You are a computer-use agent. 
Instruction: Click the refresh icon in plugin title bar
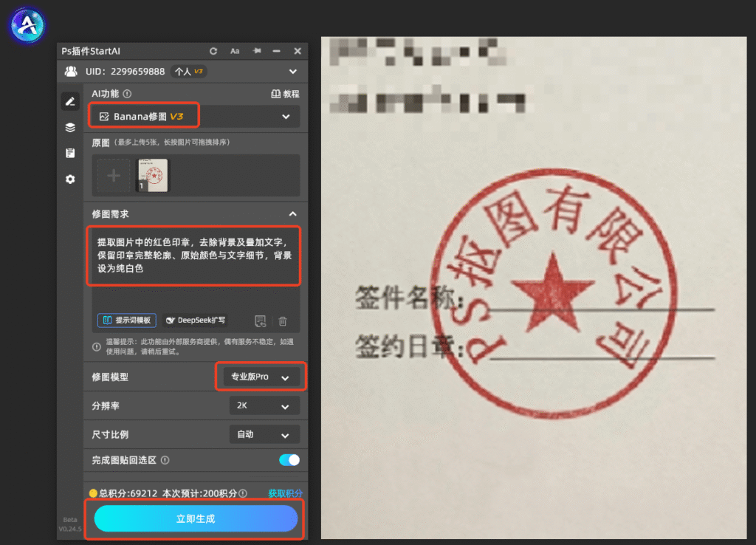(213, 51)
